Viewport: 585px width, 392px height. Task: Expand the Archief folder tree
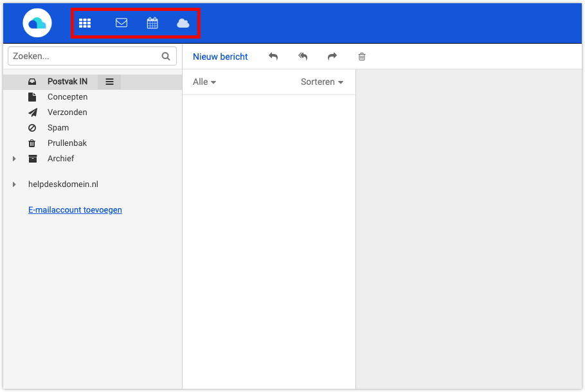(15, 158)
